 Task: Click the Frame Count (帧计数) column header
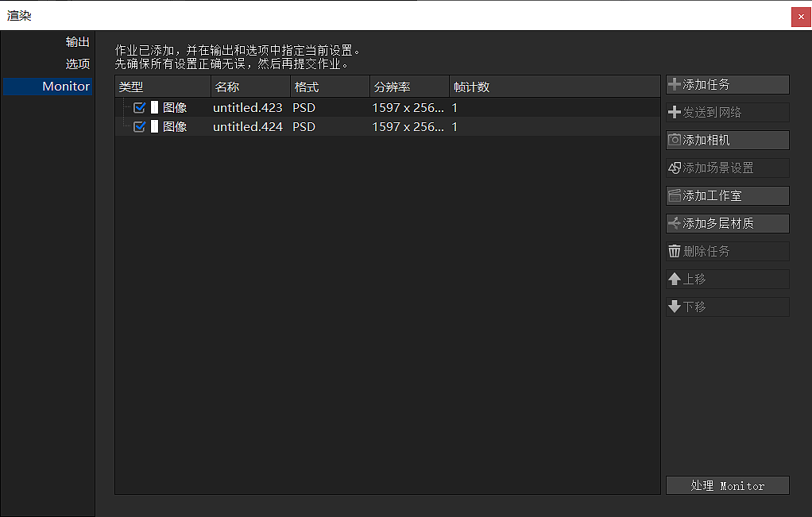pos(555,87)
